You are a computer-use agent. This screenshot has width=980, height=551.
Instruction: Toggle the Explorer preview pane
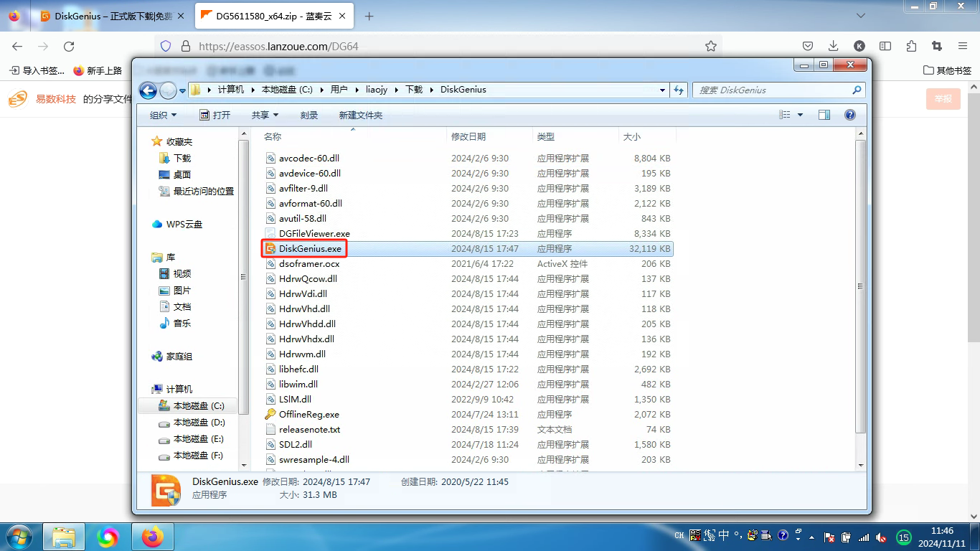pos(824,115)
